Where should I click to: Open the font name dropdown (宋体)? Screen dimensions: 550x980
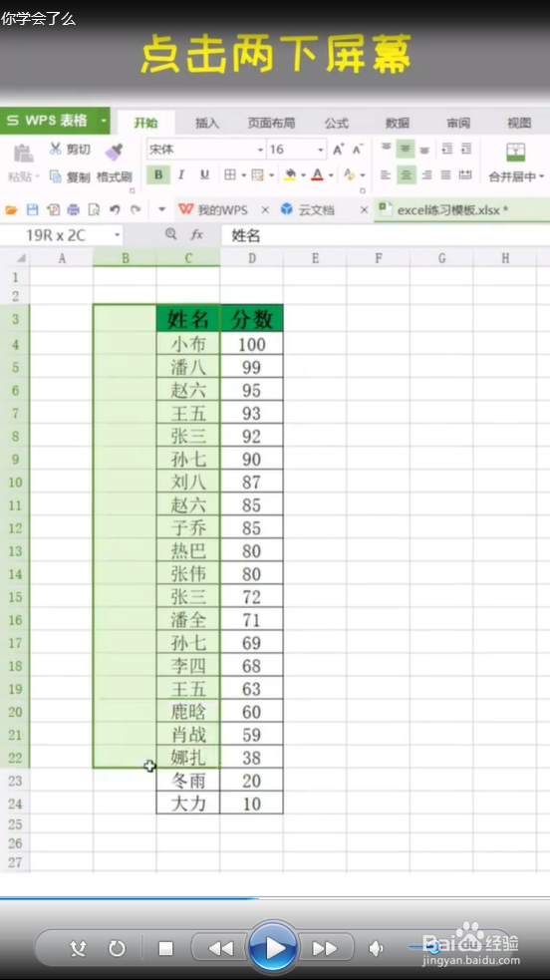260,150
